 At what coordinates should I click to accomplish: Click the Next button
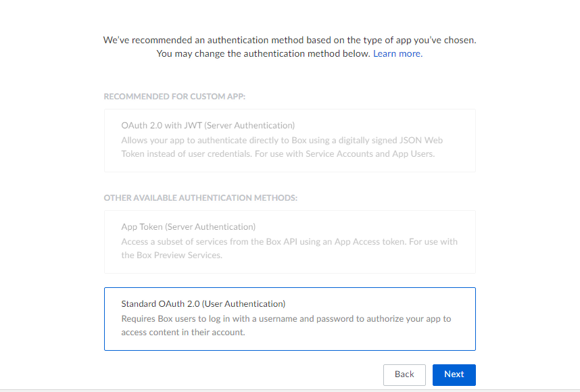click(x=454, y=374)
